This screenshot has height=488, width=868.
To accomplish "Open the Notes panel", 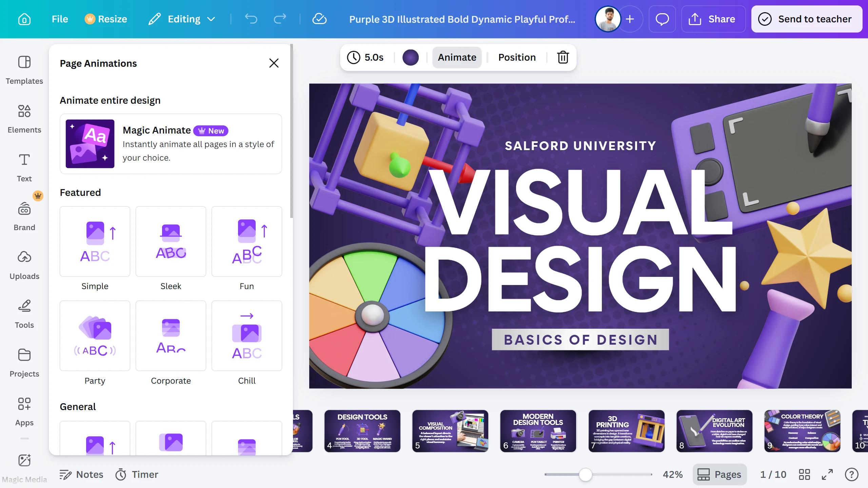I will pyautogui.click(x=81, y=474).
